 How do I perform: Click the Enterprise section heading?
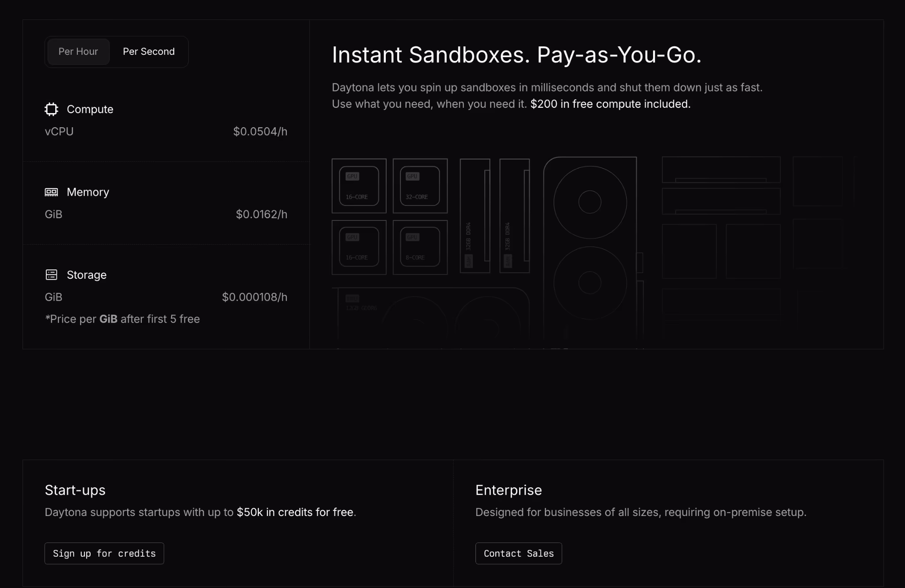(508, 490)
